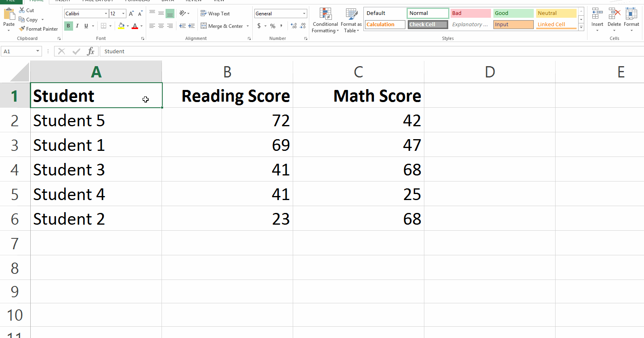Open the font size 12 dropdown
644x338 pixels.
pos(124,13)
